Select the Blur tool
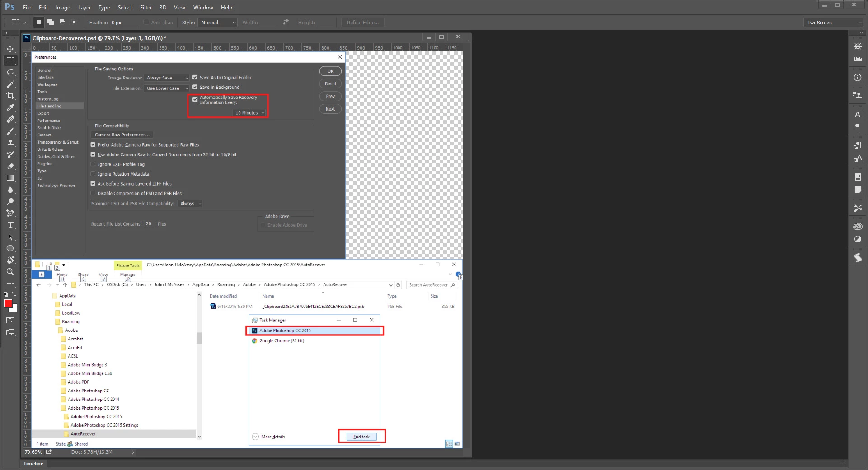Screen dimensions: 868x470 (x=10, y=190)
